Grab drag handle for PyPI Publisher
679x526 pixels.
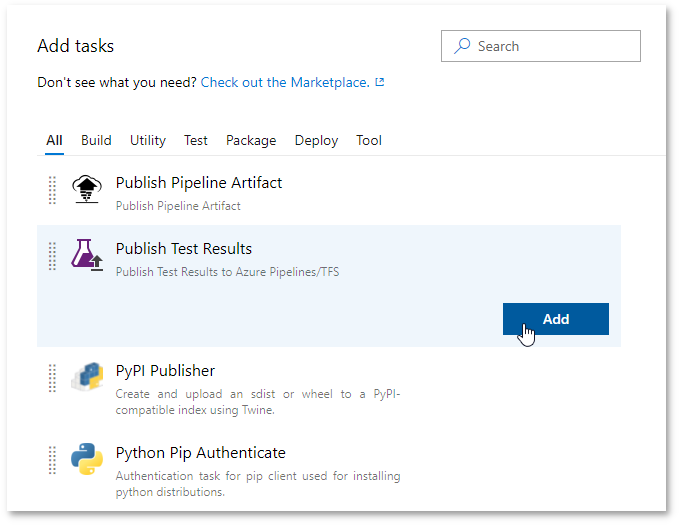pos(52,378)
